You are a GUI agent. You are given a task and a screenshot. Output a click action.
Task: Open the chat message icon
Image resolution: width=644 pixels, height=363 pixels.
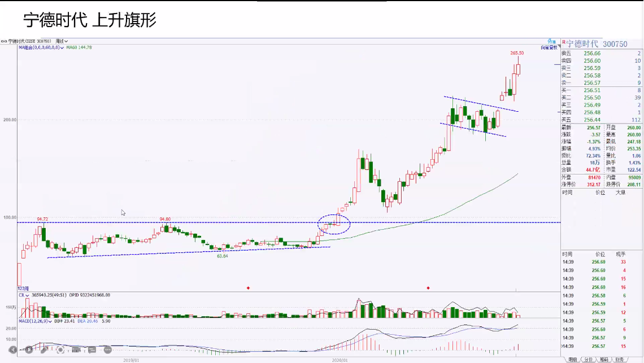pyautogui.click(x=92, y=350)
